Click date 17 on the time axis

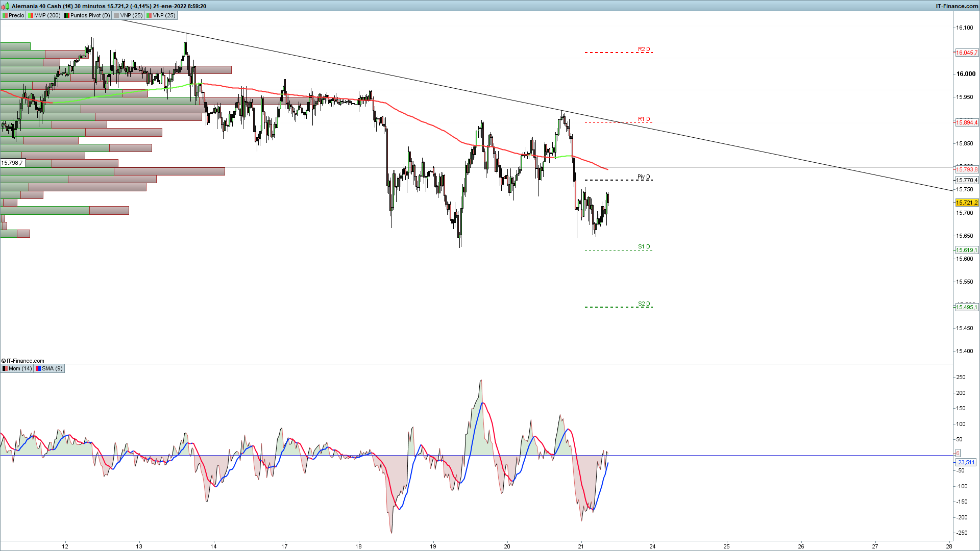coord(284,546)
